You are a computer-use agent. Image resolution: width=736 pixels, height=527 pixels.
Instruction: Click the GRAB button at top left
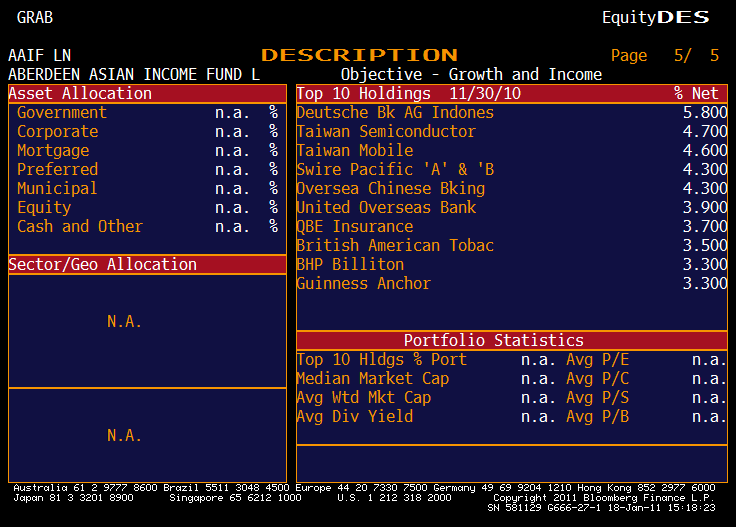(35, 17)
